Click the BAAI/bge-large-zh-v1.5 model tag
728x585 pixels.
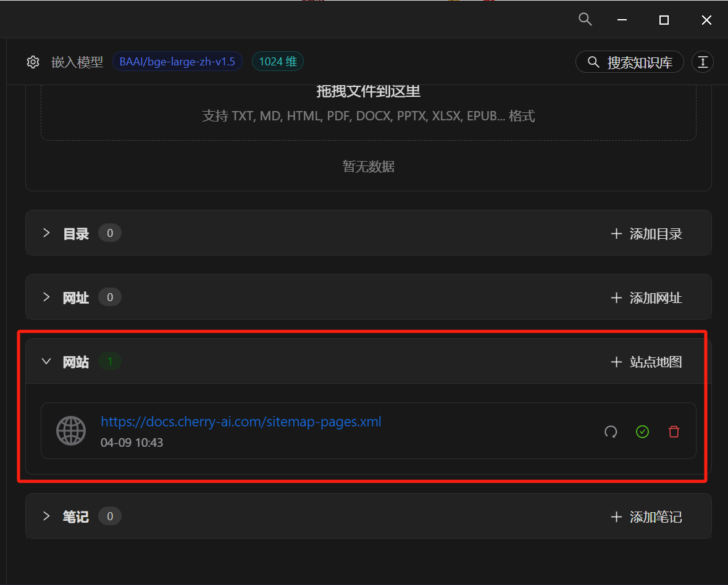[x=177, y=62]
